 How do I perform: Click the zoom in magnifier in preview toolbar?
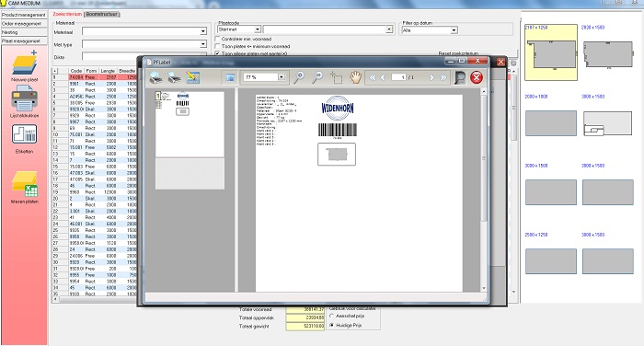click(x=299, y=77)
